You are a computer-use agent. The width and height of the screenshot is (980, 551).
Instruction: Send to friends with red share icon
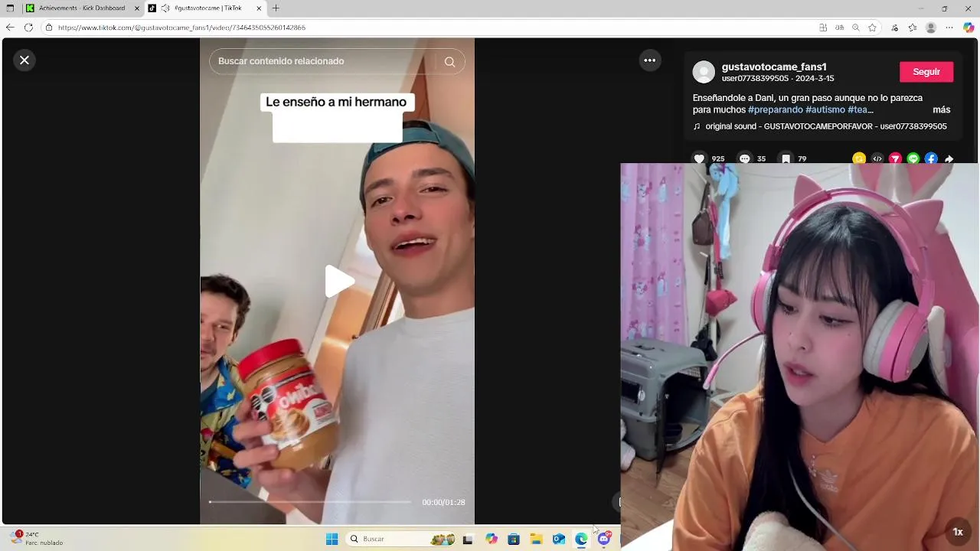(x=895, y=158)
